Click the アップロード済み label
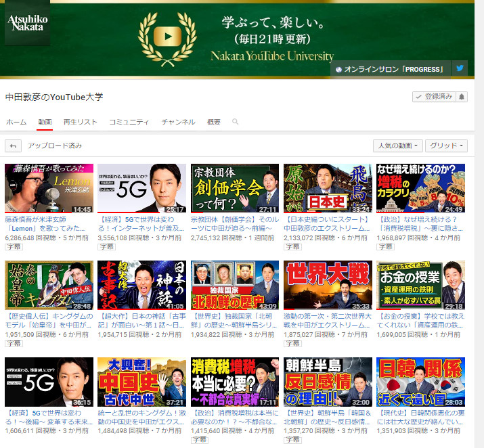 point(55,145)
